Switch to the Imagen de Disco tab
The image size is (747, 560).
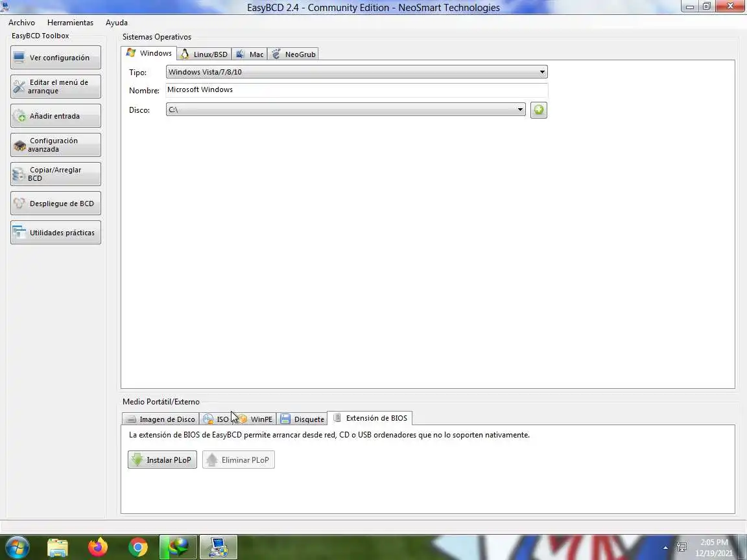[161, 419]
